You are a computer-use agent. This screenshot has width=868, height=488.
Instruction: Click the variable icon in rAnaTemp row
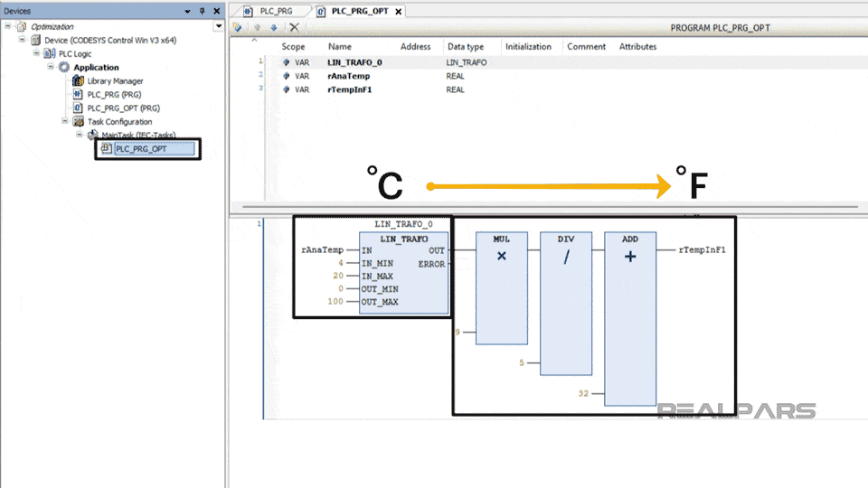click(x=287, y=76)
